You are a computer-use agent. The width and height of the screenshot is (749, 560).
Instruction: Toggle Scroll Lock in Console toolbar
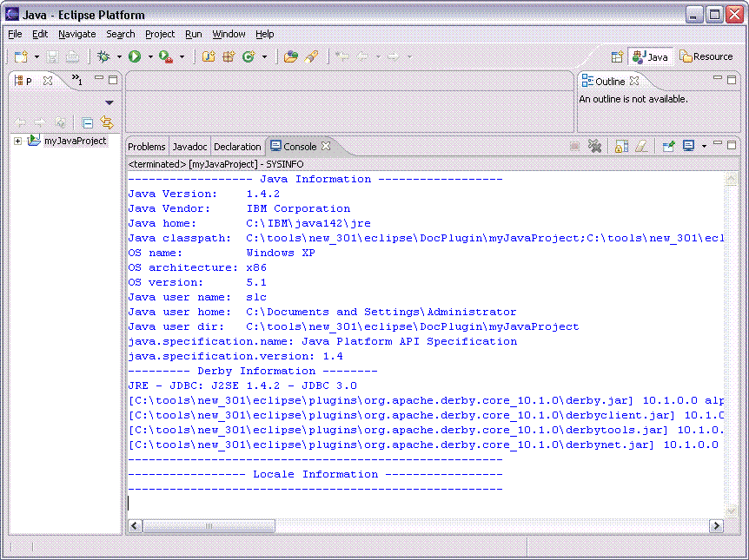(x=621, y=147)
